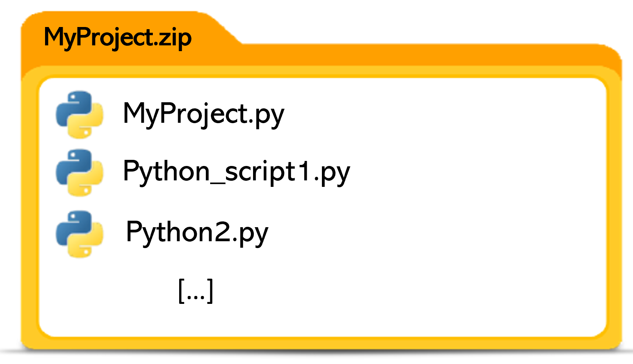Open the MyProject.py file name
Image resolution: width=633 pixels, height=364 pixels.
pos(203,114)
